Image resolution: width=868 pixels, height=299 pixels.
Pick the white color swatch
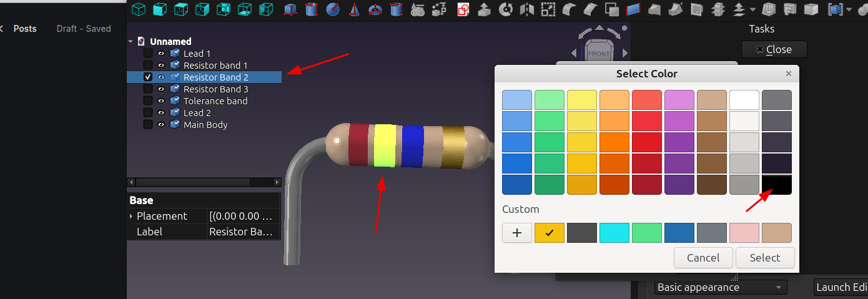pos(744,100)
